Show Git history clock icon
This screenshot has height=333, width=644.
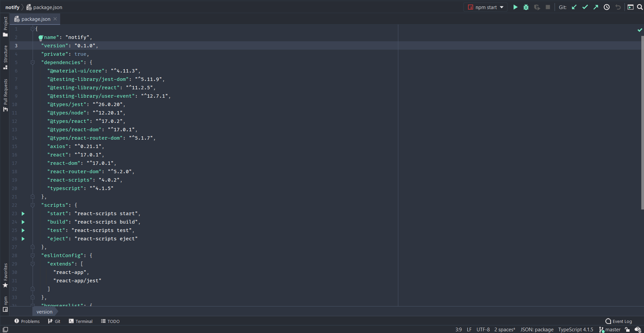tap(607, 7)
